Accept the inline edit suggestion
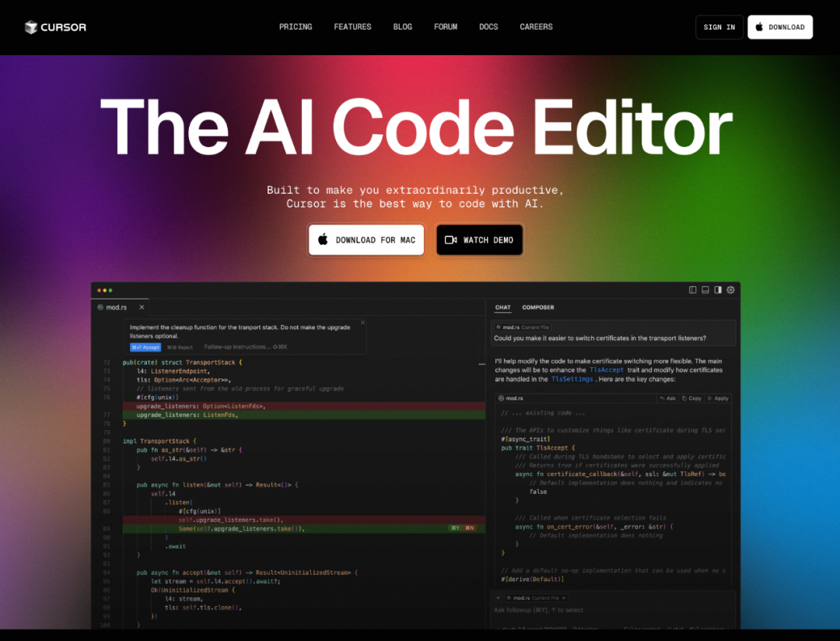The width and height of the screenshot is (840, 641). point(145,347)
